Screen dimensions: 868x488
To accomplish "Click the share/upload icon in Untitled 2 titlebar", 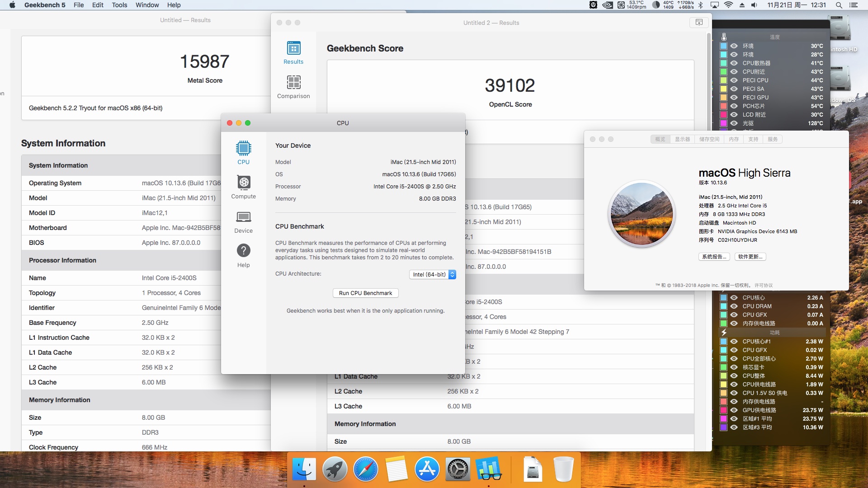I will (699, 23).
